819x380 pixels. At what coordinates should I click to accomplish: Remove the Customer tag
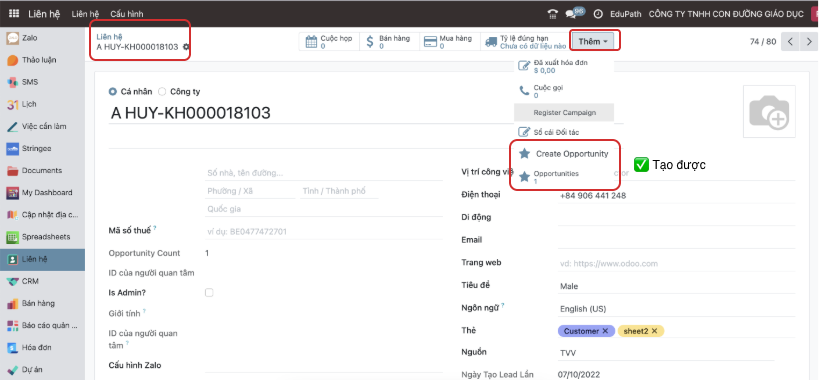605,331
